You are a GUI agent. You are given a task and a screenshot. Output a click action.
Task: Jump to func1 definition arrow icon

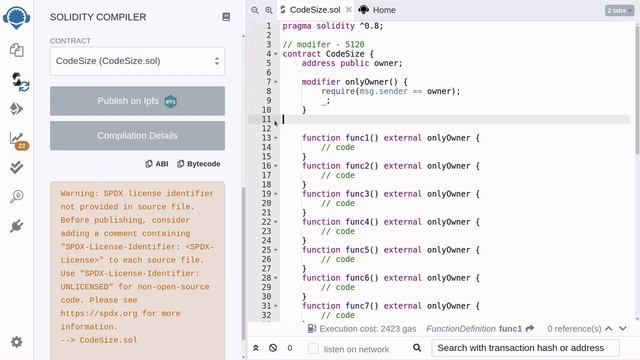click(530, 328)
